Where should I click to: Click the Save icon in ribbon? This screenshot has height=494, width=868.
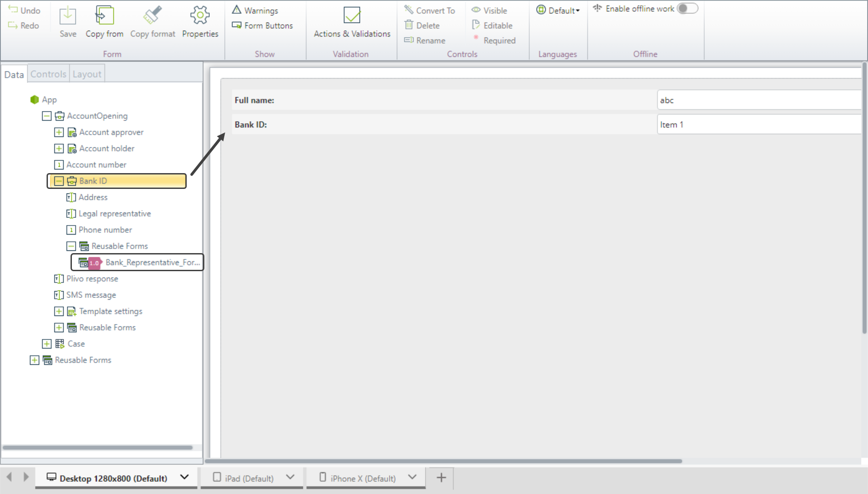68,16
